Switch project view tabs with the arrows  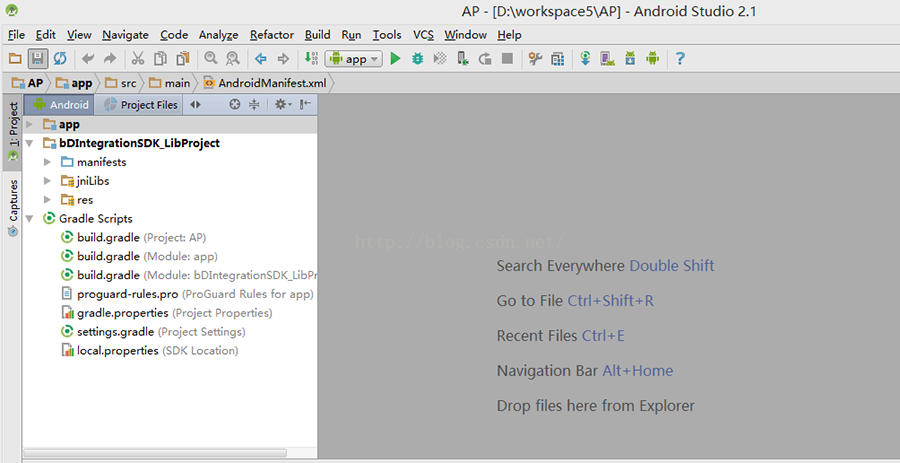[195, 104]
